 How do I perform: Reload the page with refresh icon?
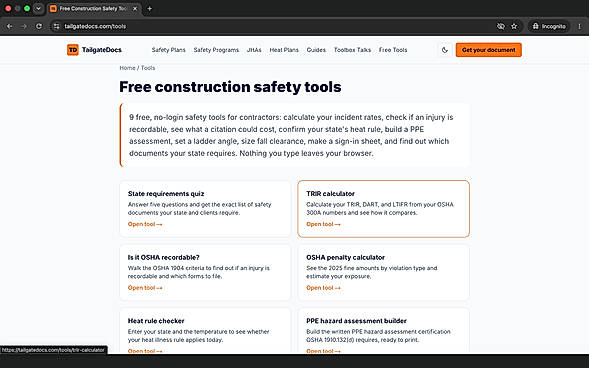click(x=39, y=26)
